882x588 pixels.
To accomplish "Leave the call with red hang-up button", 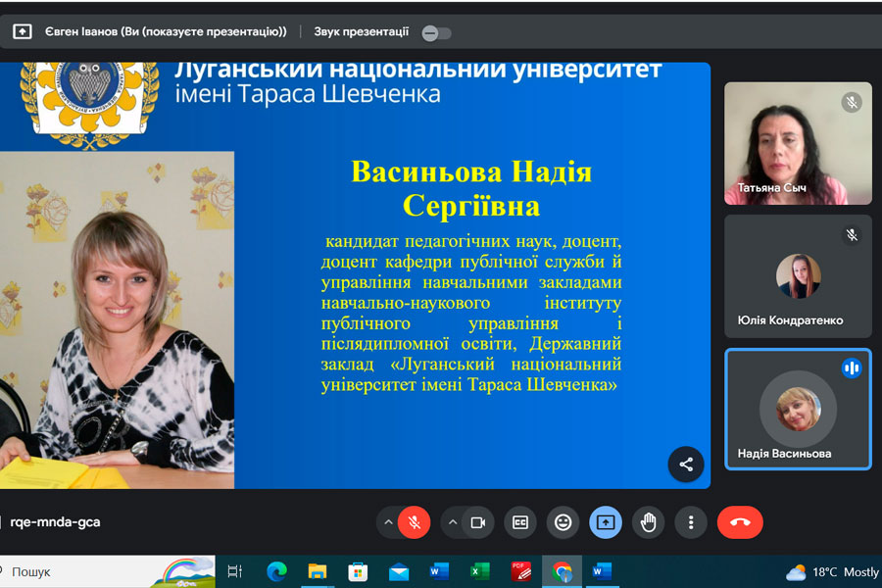I will click(740, 522).
